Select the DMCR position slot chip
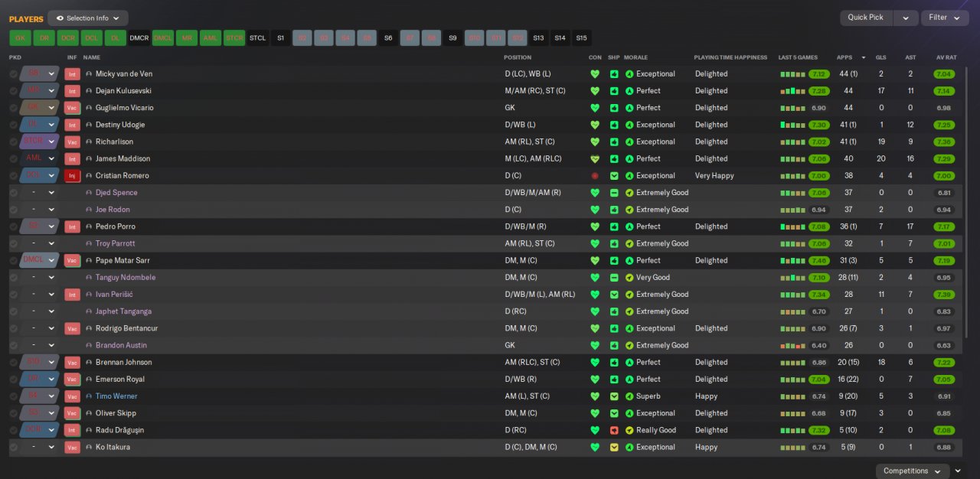Screen dimensions: 980x479 pyautogui.click(x=139, y=38)
